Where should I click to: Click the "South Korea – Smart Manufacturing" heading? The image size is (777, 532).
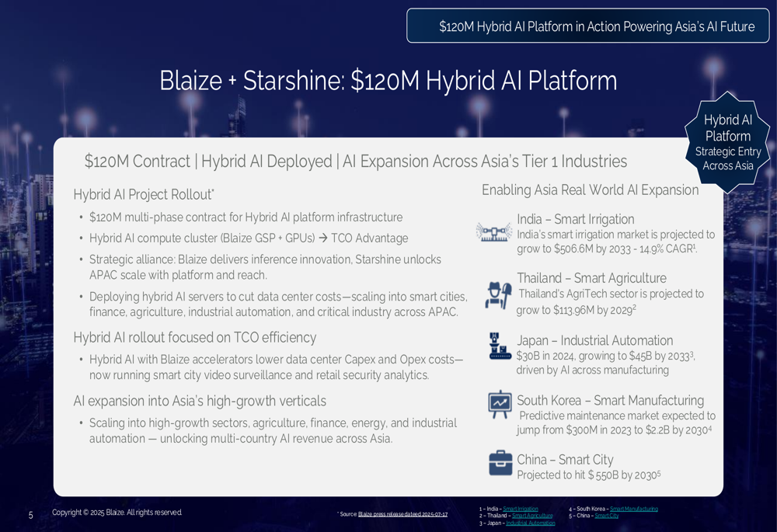coord(611,401)
